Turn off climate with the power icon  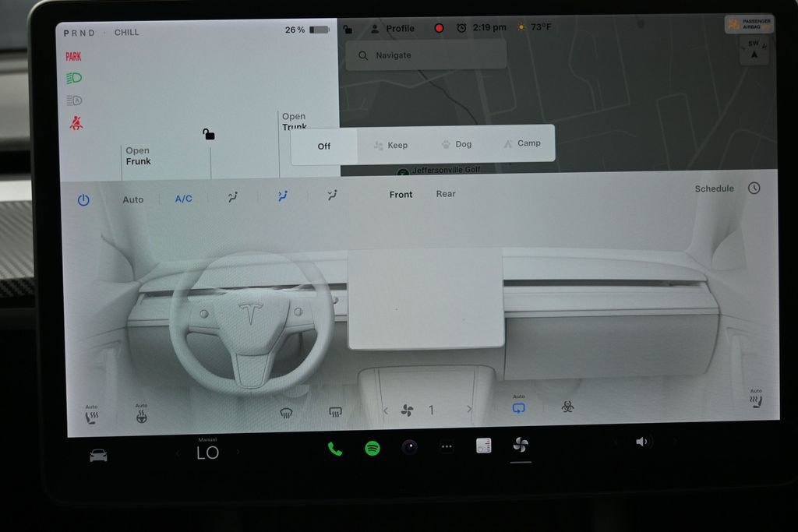pos(83,200)
